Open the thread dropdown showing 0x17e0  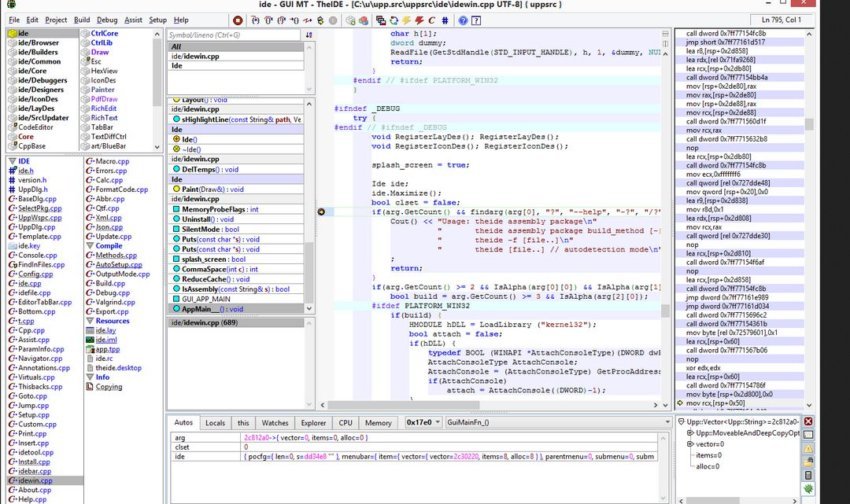pyautogui.click(x=422, y=423)
